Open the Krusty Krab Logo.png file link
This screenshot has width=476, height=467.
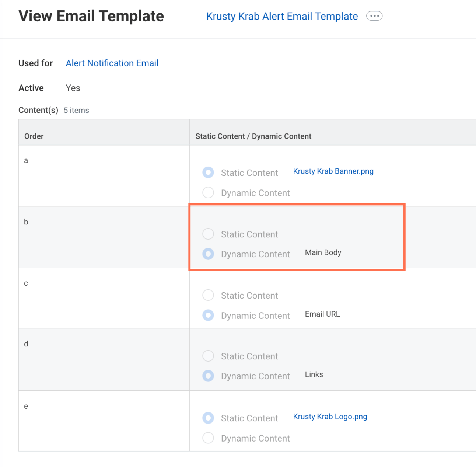click(x=330, y=417)
